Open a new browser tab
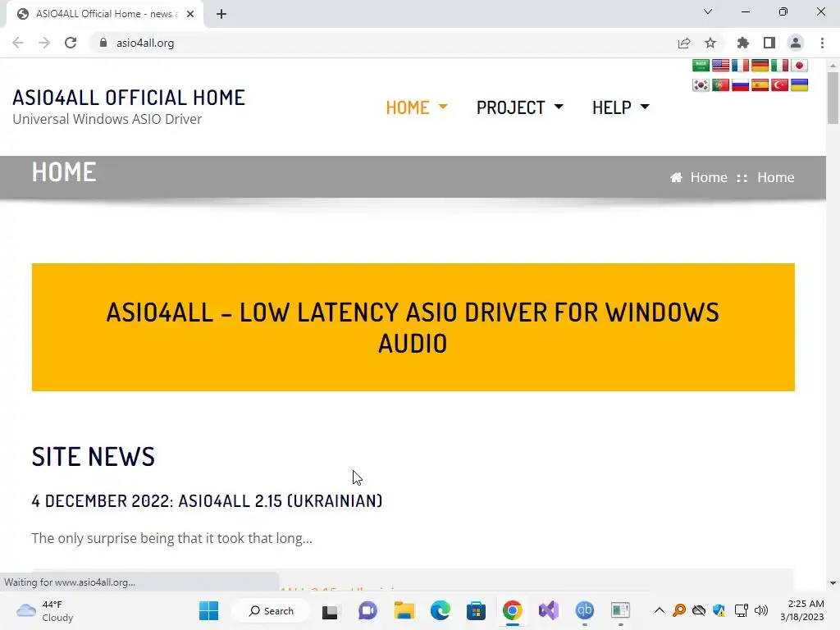 click(x=221, y=14)
